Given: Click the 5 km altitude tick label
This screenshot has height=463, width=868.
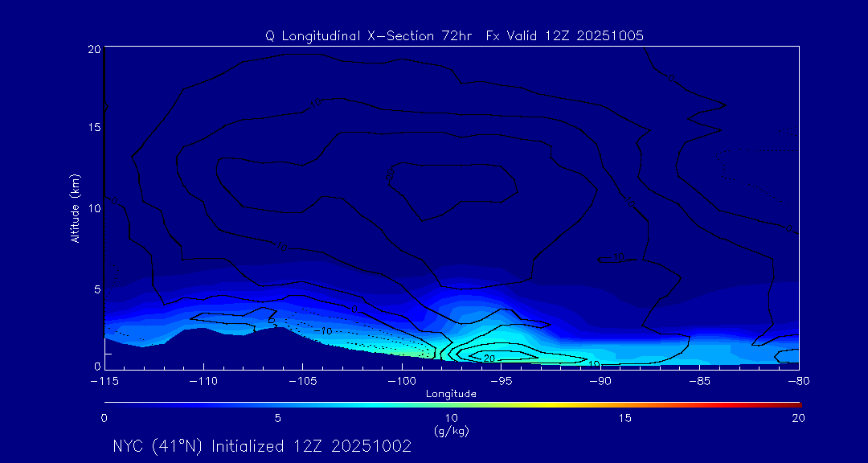Looking at the screenshot, I should tap(96, 289).
